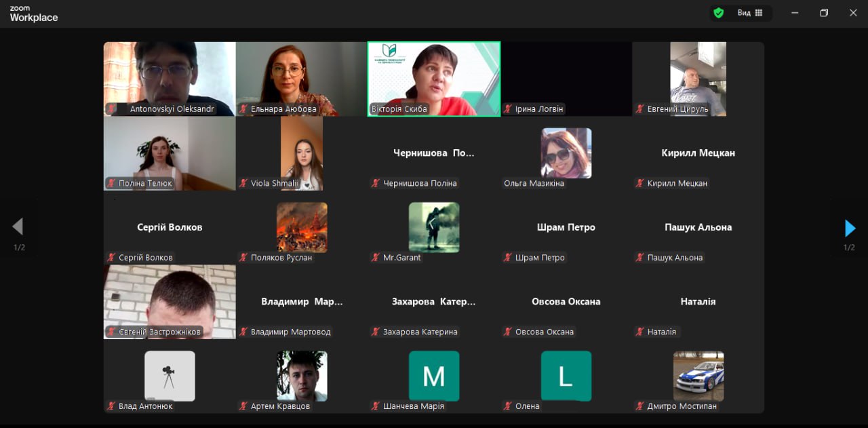Click Шанчева Марія's green M avatar
The width and height of the screenshot is (868, 428).
click(434, 376)
